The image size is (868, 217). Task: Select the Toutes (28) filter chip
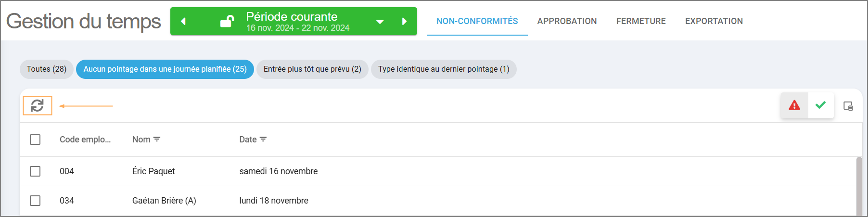[x=47, y=69]
